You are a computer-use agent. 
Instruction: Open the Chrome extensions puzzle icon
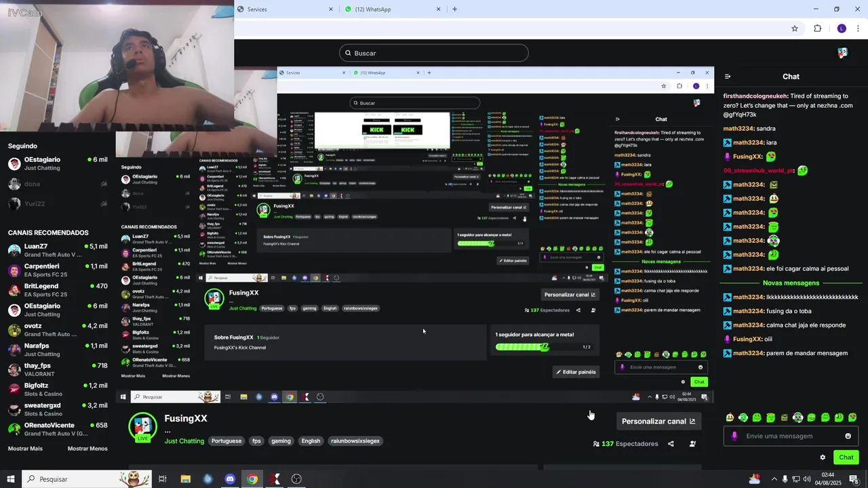pyautogui.click(x=817, y=28)
